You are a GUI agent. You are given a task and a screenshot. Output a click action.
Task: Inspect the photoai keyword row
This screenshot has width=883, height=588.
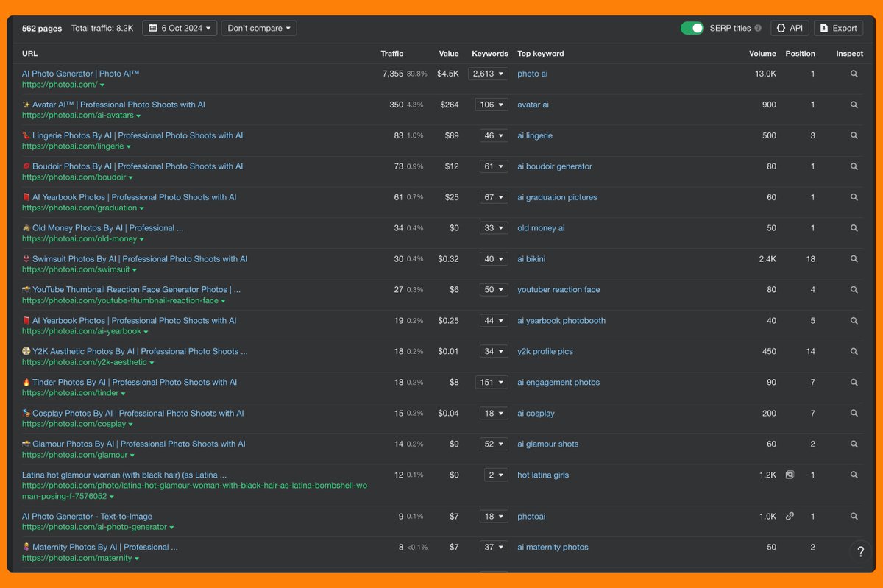pos(854,517)
